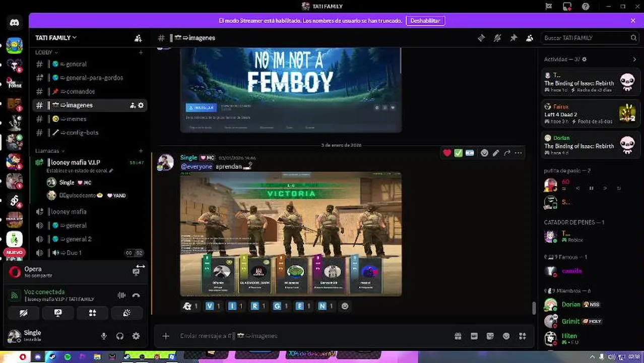Viewport: 644px width, 363px height.
Task: Join the general 2 voice channel
Action: [x=90, y=239]
